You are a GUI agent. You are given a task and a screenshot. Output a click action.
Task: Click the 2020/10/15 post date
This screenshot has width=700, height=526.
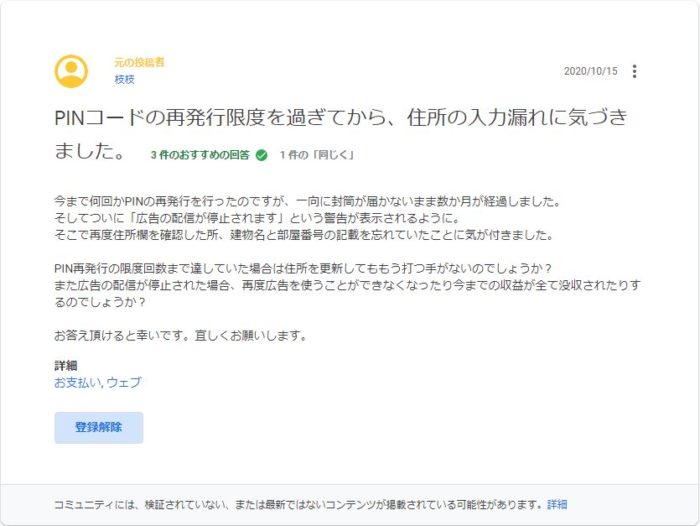coord(591,71)
